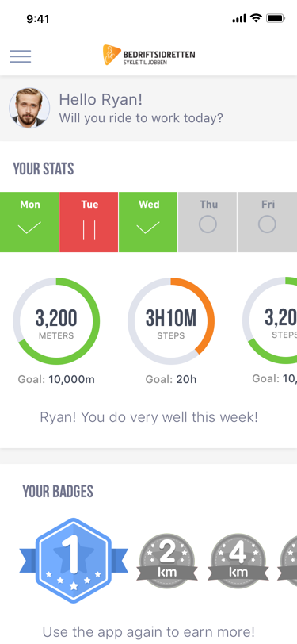Open the hamburger menu

pos(21,56)
